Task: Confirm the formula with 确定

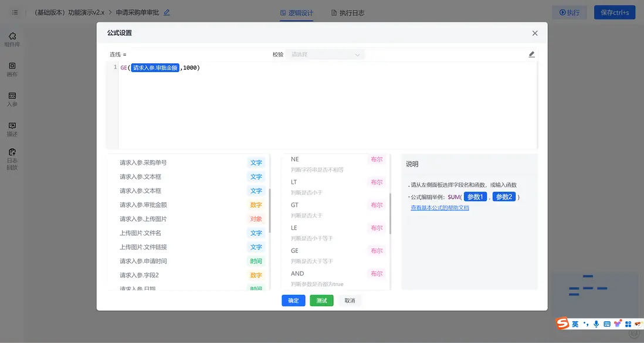Action: pos(293,300)
